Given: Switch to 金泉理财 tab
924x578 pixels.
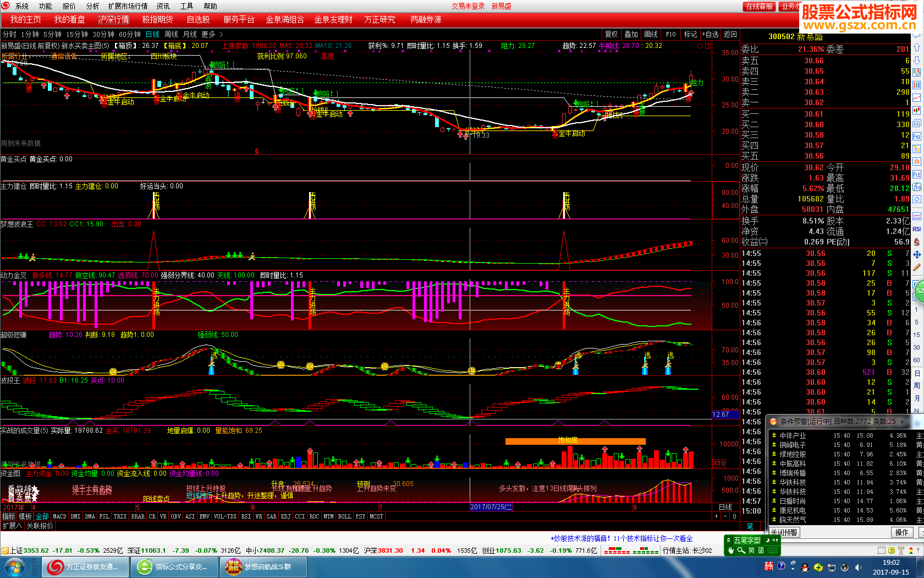Looking at the screenshot, I should 333,19.
